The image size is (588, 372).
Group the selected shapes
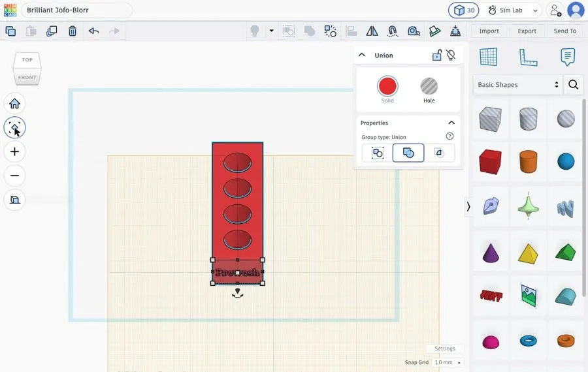[288, 31]
